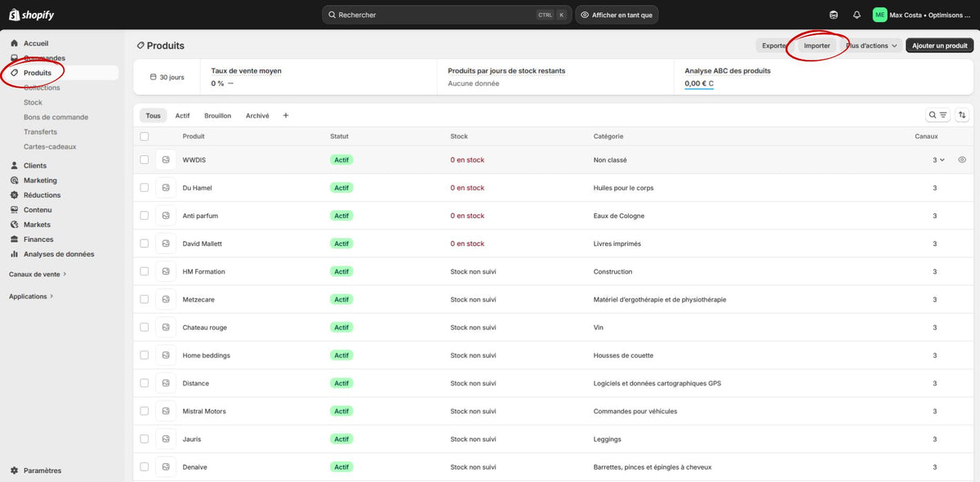Open Cartes-cadeaux in the sidebar
This screenshot has height=482, width=980.
pyautogui.click(x=50, y=146)
